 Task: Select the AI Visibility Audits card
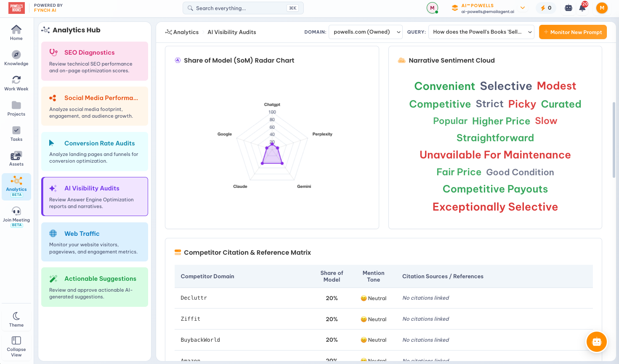[x=95, y=197]
